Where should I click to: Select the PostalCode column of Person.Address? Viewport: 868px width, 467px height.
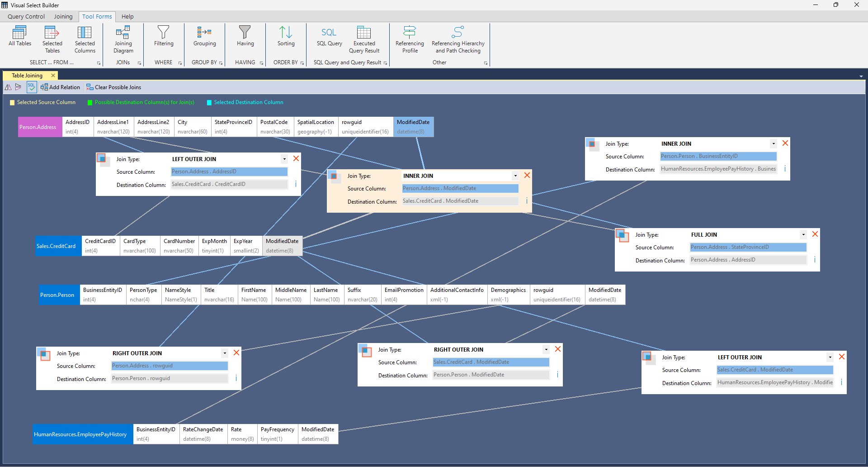click(275, 127)
